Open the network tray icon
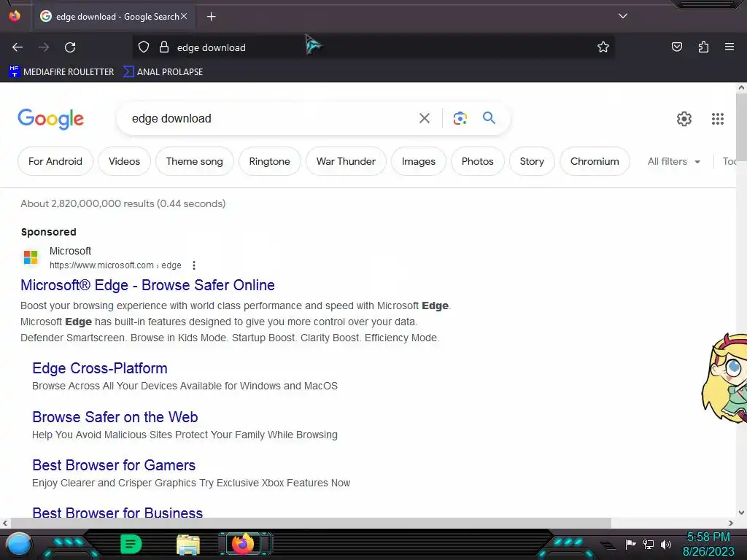This screenshot has width=747, height=560. tap(649, 544)
